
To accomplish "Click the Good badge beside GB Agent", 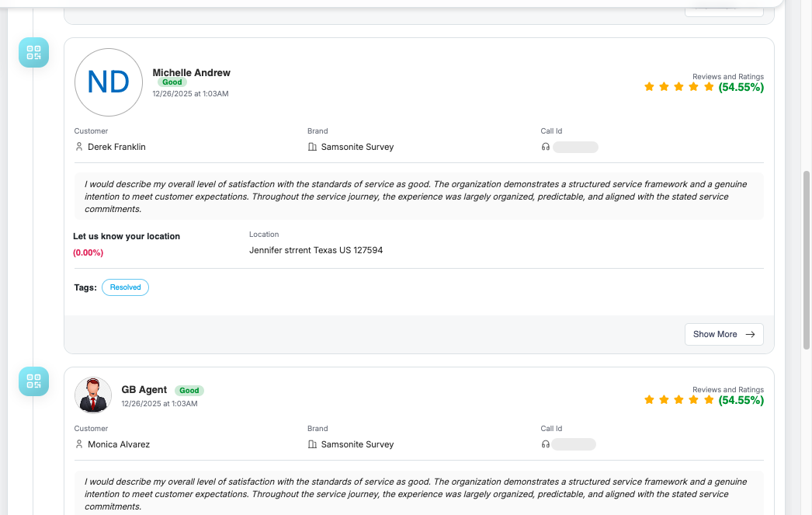I will (189, 391).
